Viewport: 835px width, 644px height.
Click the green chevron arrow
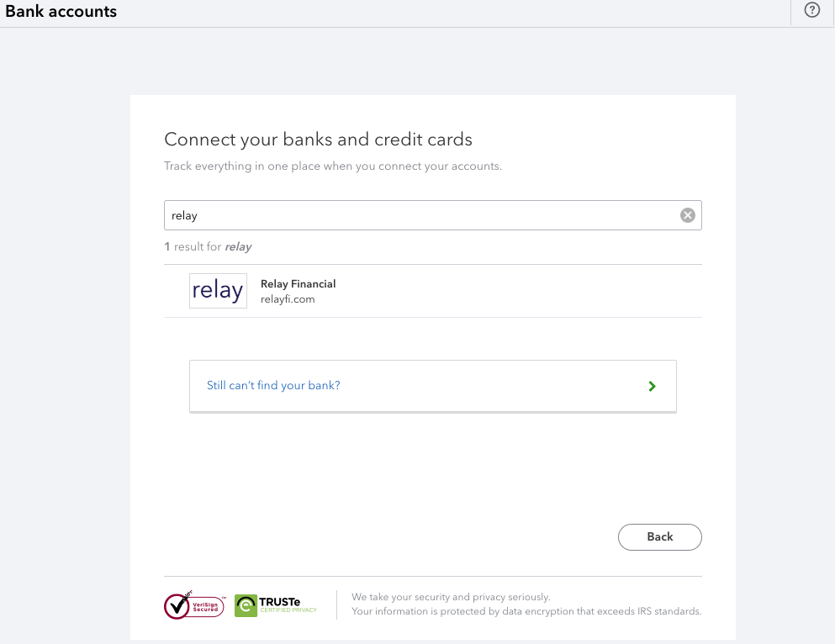[652, 387]
